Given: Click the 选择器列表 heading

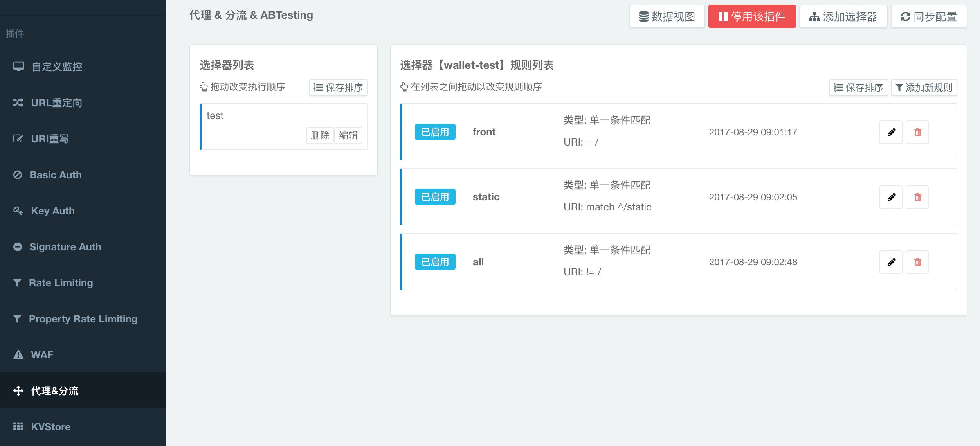Looking at the screenshot, I should [227, 65].
